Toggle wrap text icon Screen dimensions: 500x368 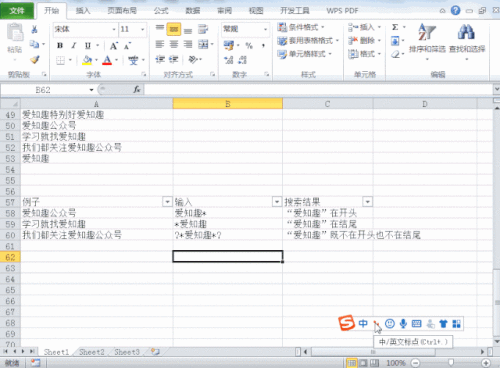click(203, 29)
